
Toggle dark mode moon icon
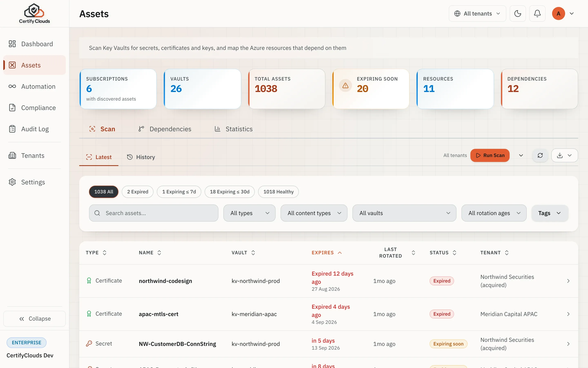(518, 13)
